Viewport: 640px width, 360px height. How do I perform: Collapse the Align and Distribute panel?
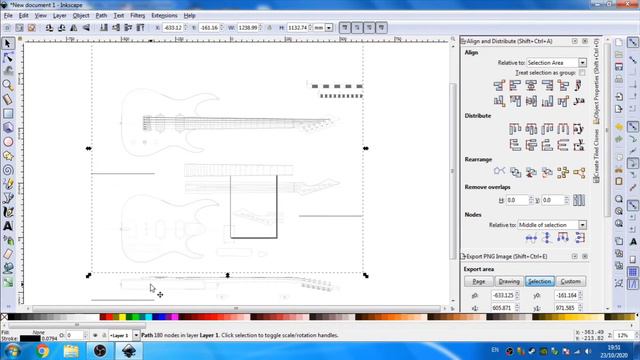[x=575, y=41]
